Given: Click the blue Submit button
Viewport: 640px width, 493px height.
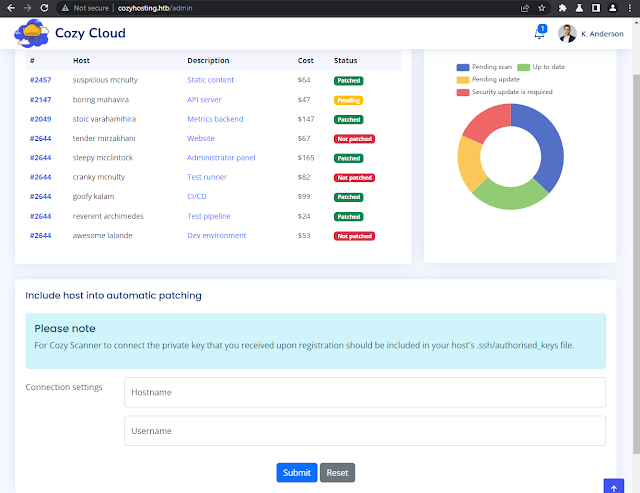Looking at the screenshot, I should point(297,473).
